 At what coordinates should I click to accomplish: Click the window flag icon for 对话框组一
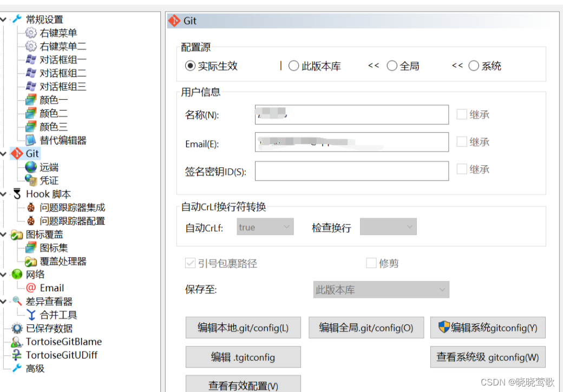31,60
